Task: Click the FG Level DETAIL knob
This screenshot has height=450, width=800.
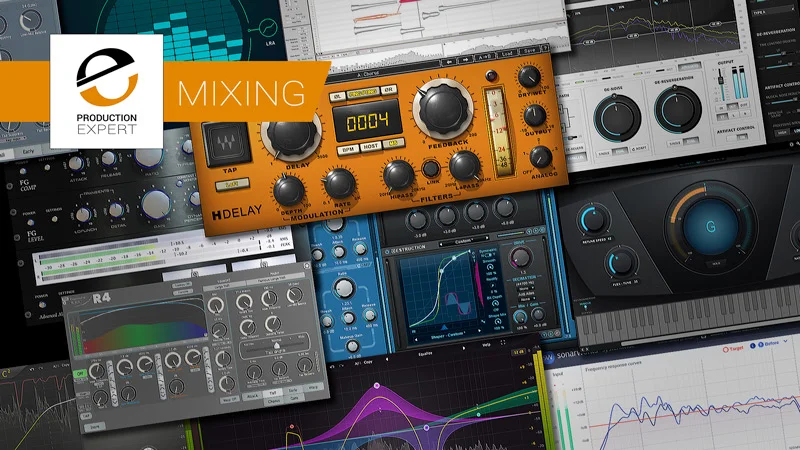Action: [x=116, y=210]
